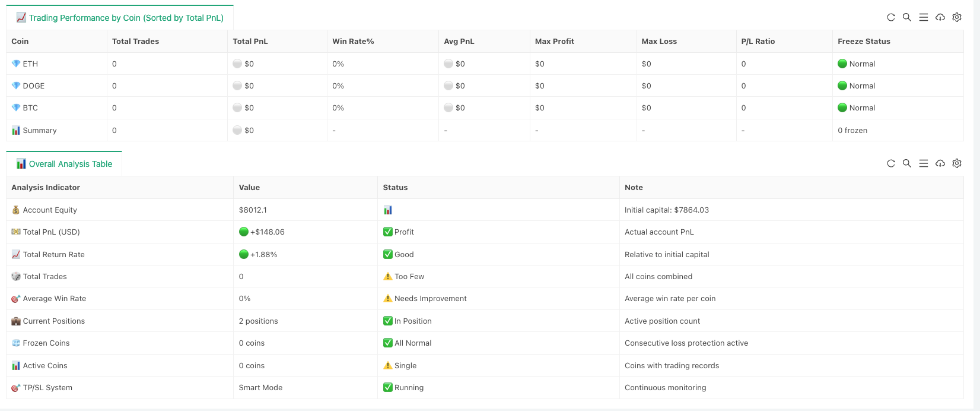The width and height of the screenshot is (980, 411).
Task: Sort by the Win Rate% column header
Action: coord(353,41)
